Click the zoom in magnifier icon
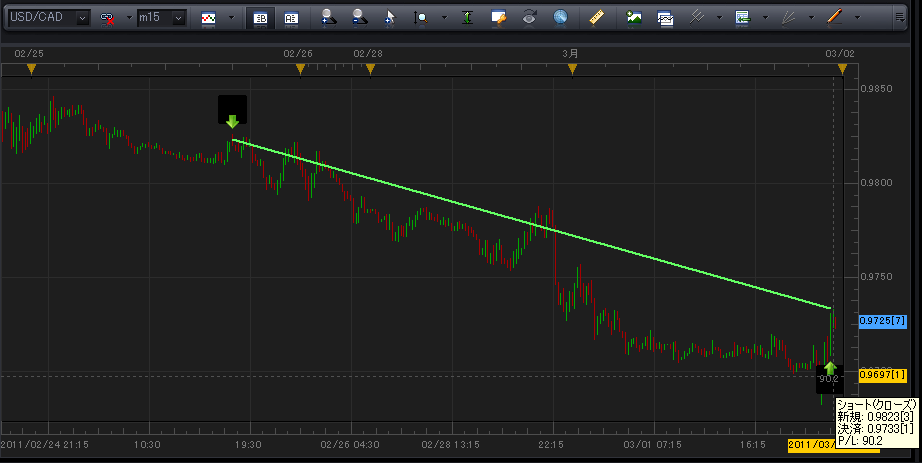 click(329, 18)
